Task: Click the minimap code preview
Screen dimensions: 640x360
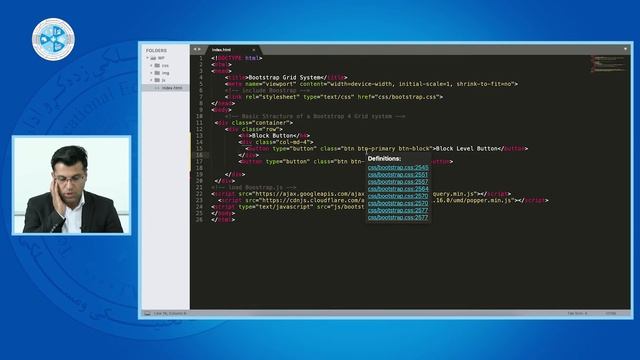Action: tap(608, 64)
